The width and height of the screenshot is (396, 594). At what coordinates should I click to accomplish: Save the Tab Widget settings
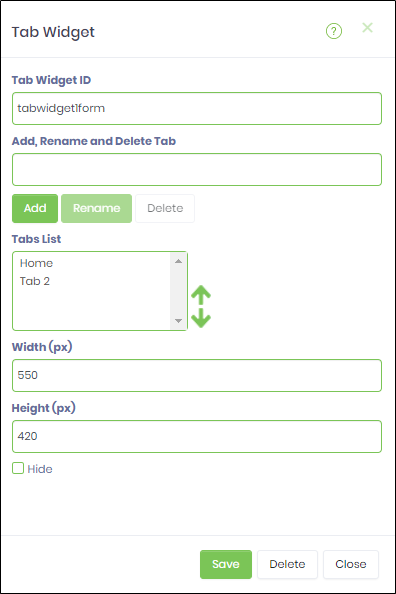pyautogui.click(x=226, y=564)
